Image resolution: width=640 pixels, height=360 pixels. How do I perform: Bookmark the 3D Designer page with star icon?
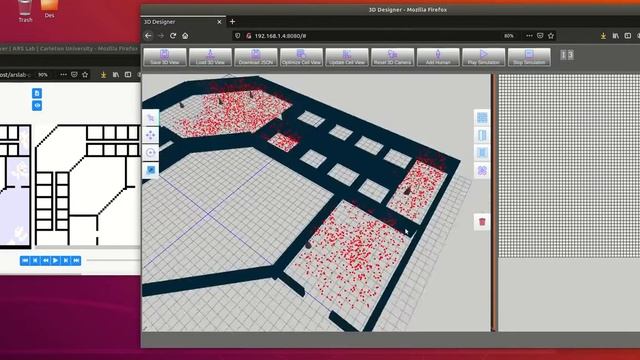click(551, 36)
